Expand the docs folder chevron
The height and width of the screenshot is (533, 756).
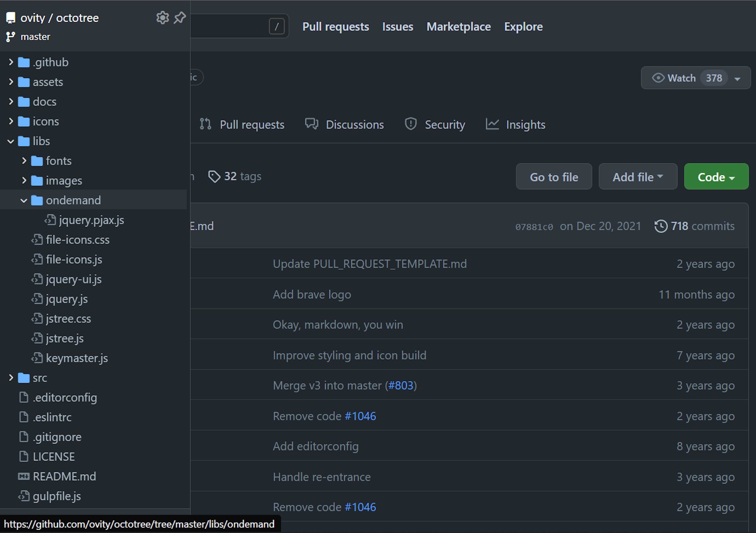click(x=11, y=102)
